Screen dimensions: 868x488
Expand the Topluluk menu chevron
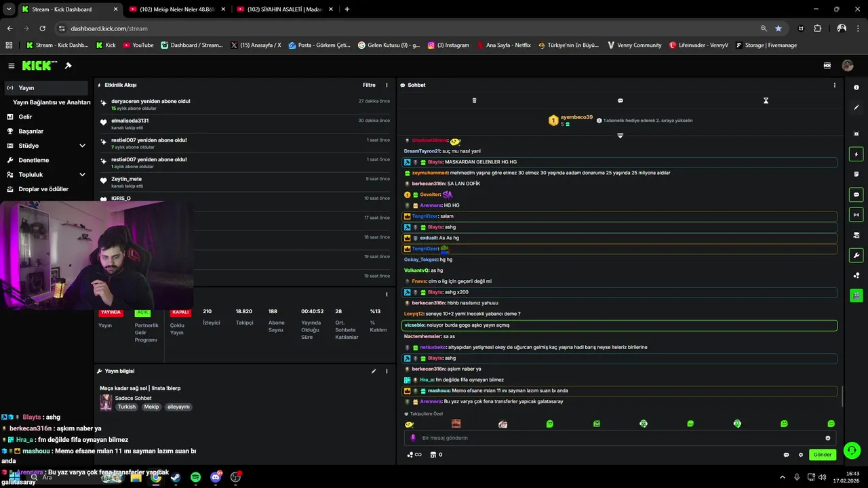click(82, 174)
